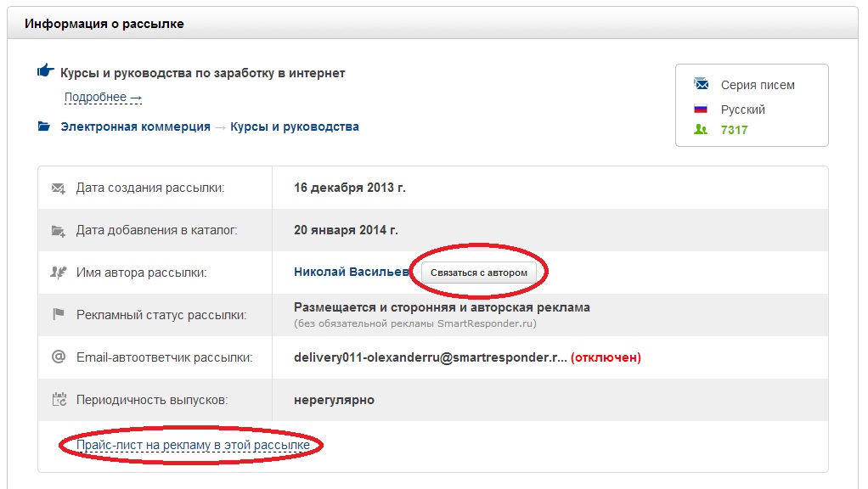Click the envelope icon in the Дата создания рассылки row
This screenshot has width=868, height=489.
(x=58, y=188)
